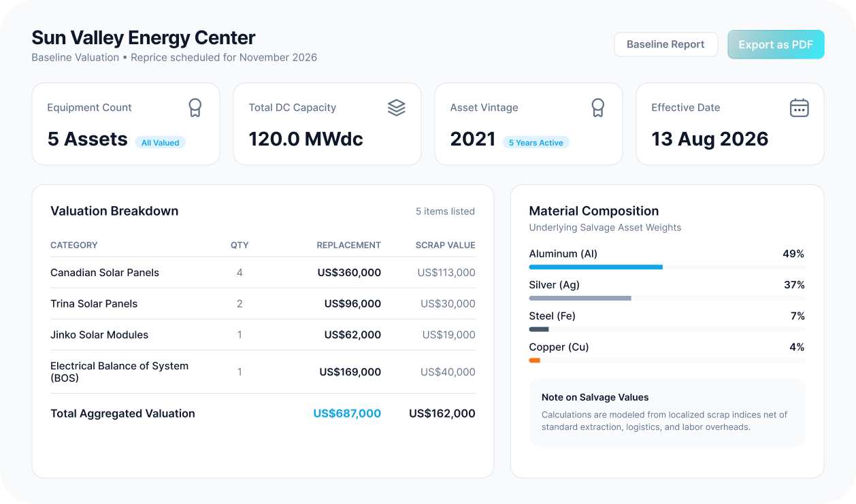Click the Equipment Count label
This screenshot has width=856, height=504.
tap(89, 107)
